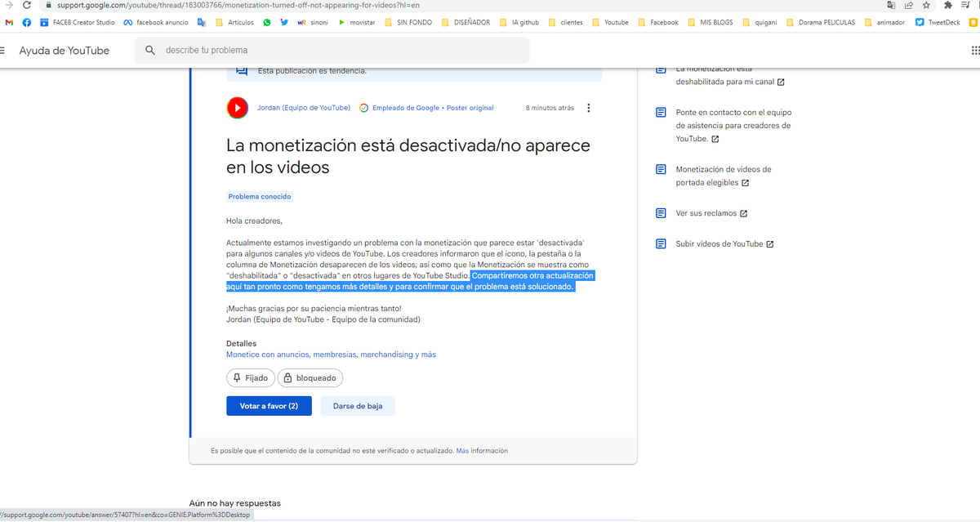Click the YouTube avatar of Jordan

click(x=238, y=108)
